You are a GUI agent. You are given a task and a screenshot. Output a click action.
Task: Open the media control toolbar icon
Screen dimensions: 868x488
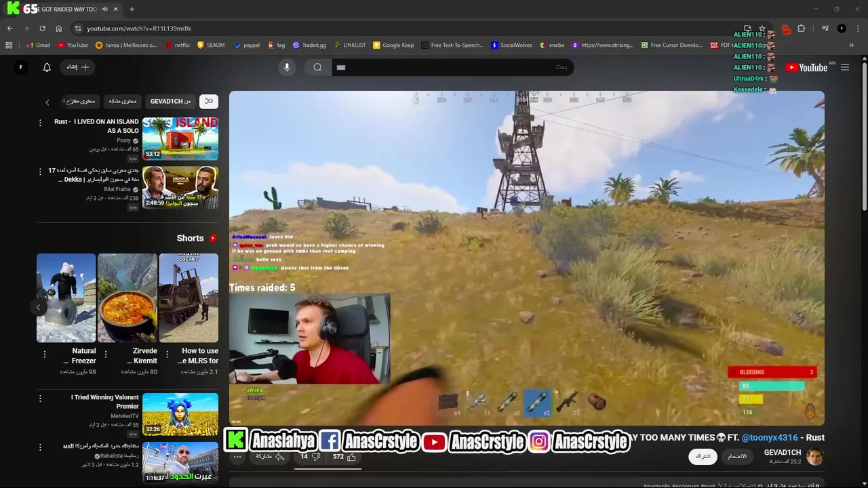tap(825, 28)
